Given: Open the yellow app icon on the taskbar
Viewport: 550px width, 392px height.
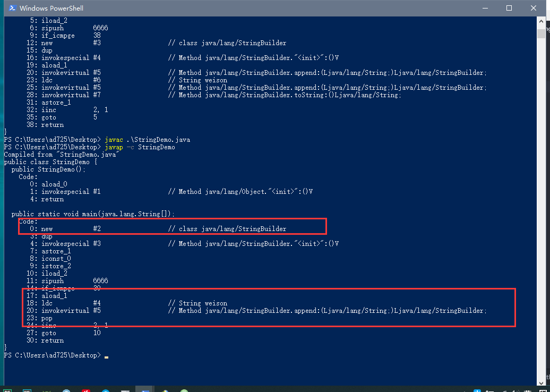Looking at the screenshot, I should click(165, 390).
